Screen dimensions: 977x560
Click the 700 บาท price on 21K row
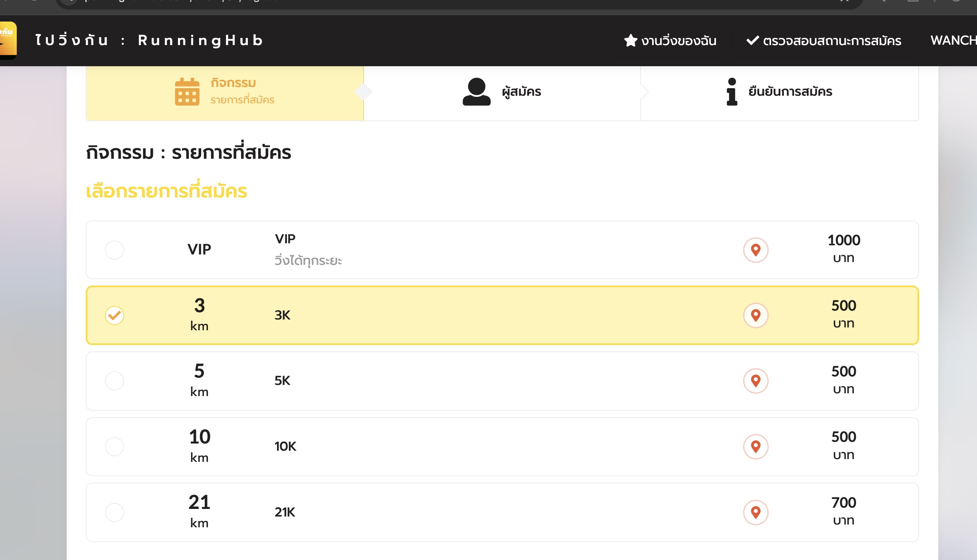[843, 511]
